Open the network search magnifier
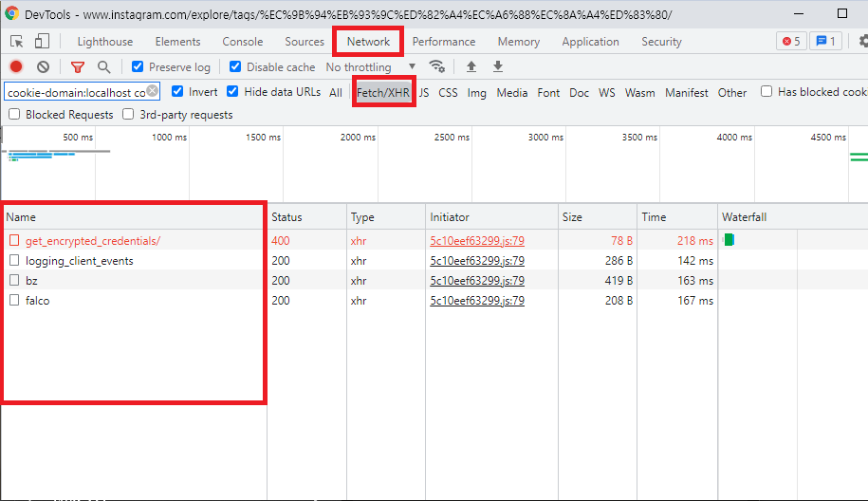Viewport: 868px width, 501px height. click(x=103, y=67)
